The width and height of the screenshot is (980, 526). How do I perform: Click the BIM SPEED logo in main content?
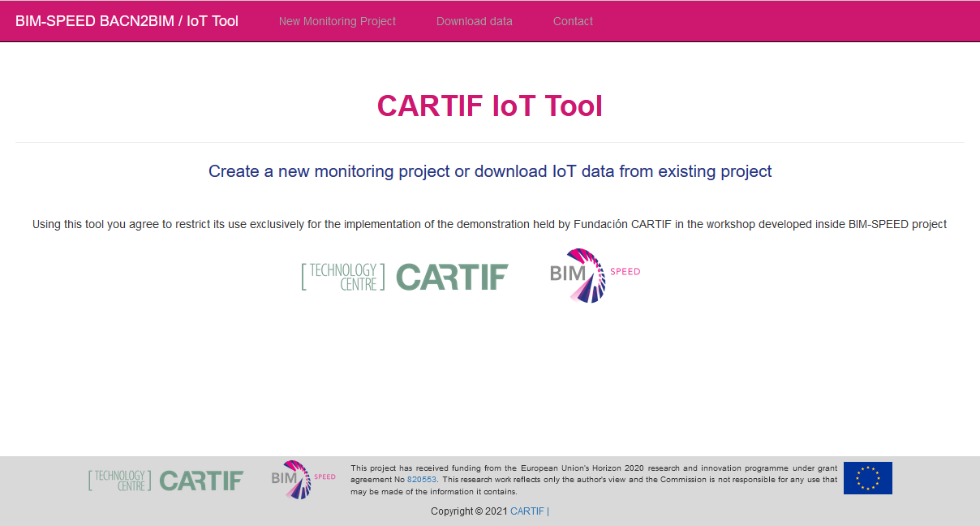(595, 275)
